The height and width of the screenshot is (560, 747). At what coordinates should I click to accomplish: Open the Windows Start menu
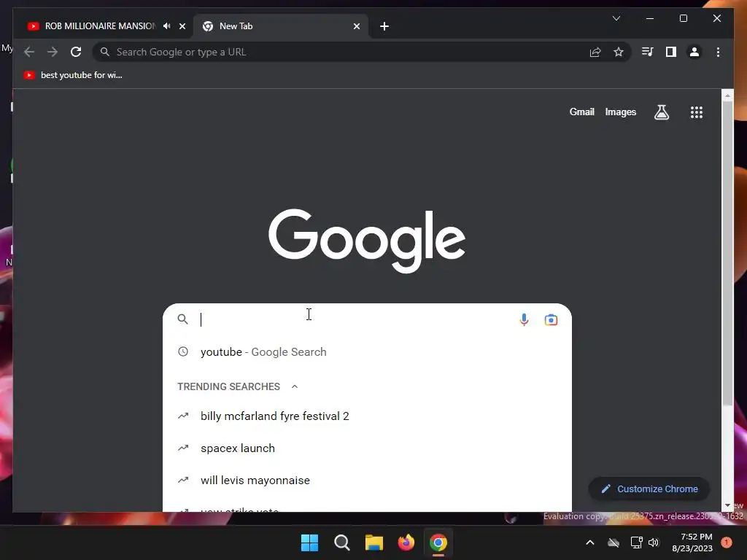click(309, 542)
